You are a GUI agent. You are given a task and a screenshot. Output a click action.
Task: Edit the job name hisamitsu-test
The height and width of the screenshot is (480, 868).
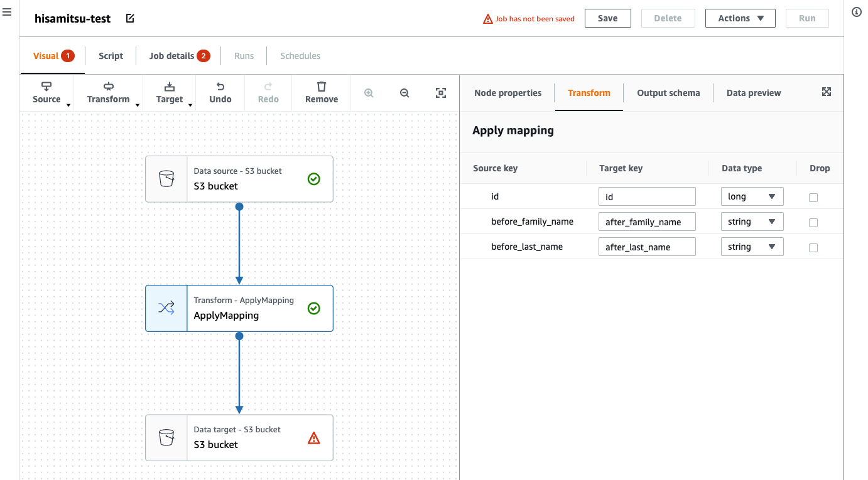130,18
